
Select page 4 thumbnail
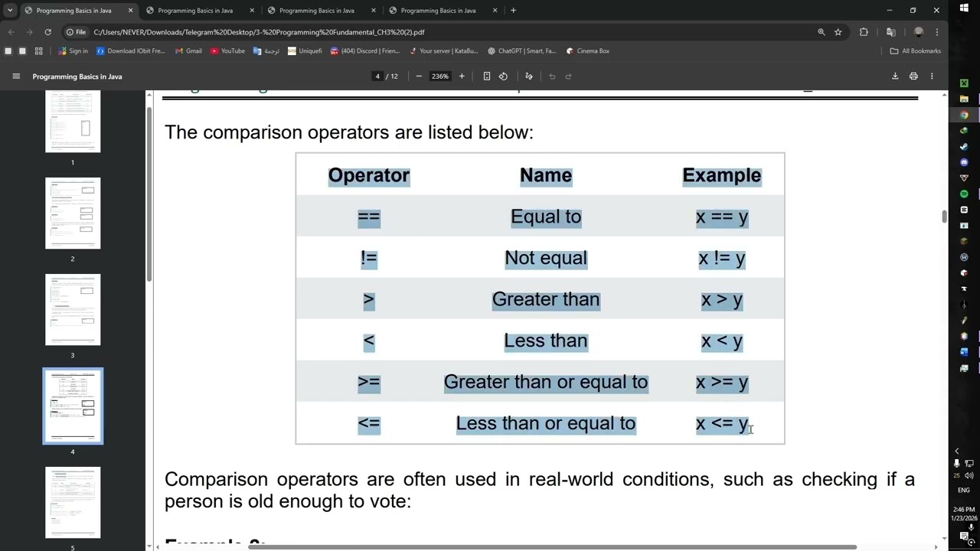(73, 406)
